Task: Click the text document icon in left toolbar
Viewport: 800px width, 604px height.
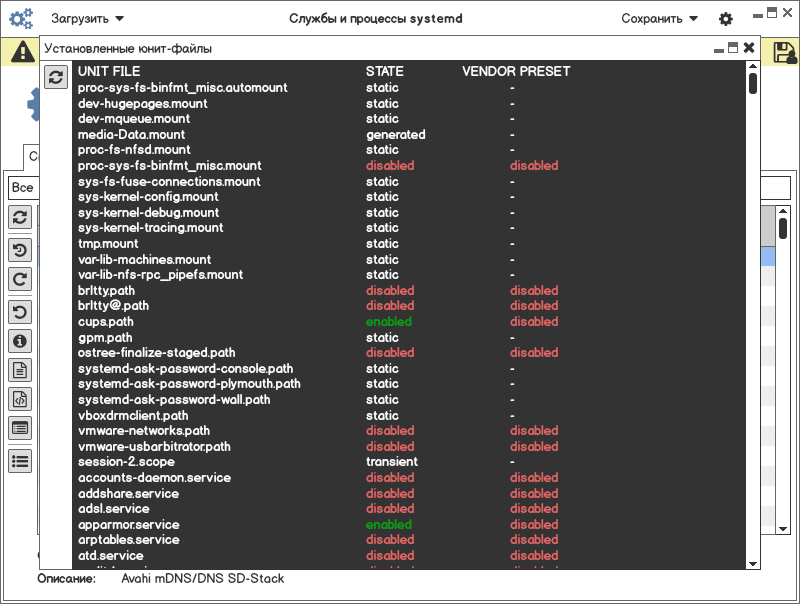Action: pos(20,370)
